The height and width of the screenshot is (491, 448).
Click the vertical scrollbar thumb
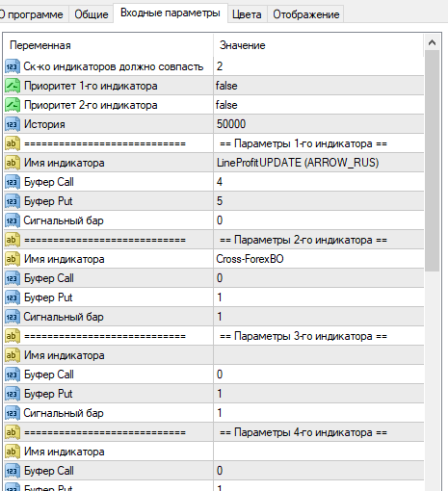[432, 161]
